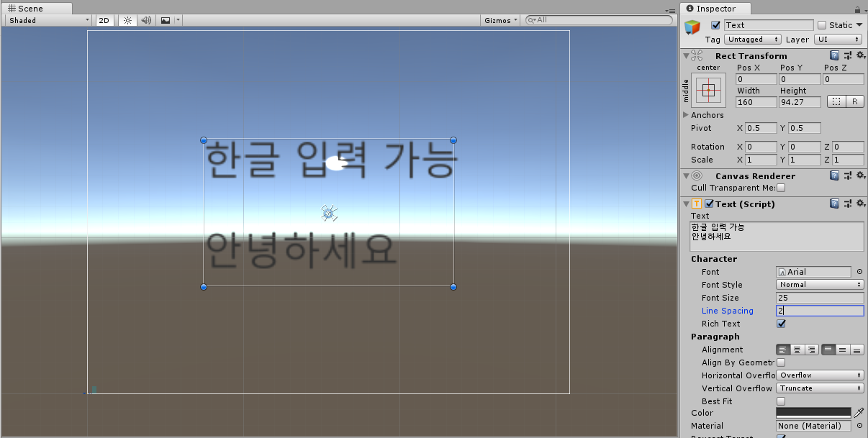Set horizontal alignment to right
The height and width of the screenshot is (438, 868).
pos(811,350)
